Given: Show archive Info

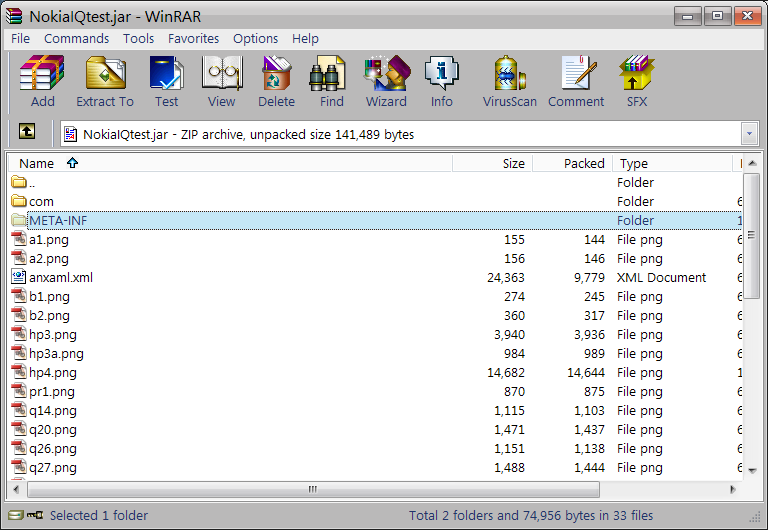Looking at the screenshot, I should click(441, 72).
